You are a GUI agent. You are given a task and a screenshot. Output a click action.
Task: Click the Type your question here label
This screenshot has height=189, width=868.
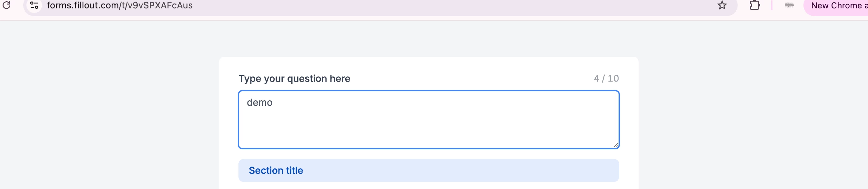(x=294, y=78)
